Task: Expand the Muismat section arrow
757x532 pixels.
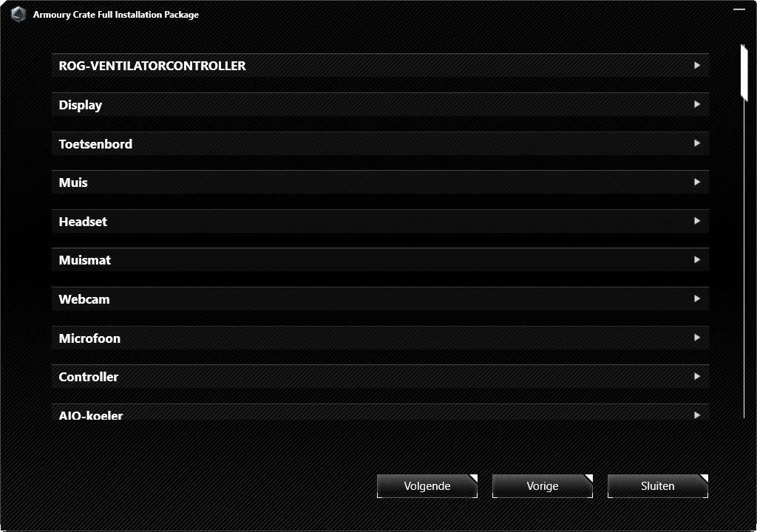Action: coord(696,260)
